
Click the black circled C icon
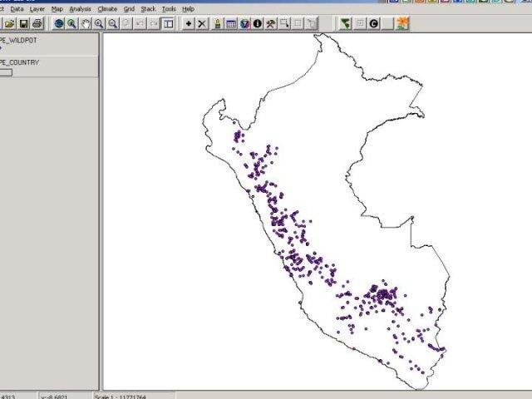click(374, 24)
